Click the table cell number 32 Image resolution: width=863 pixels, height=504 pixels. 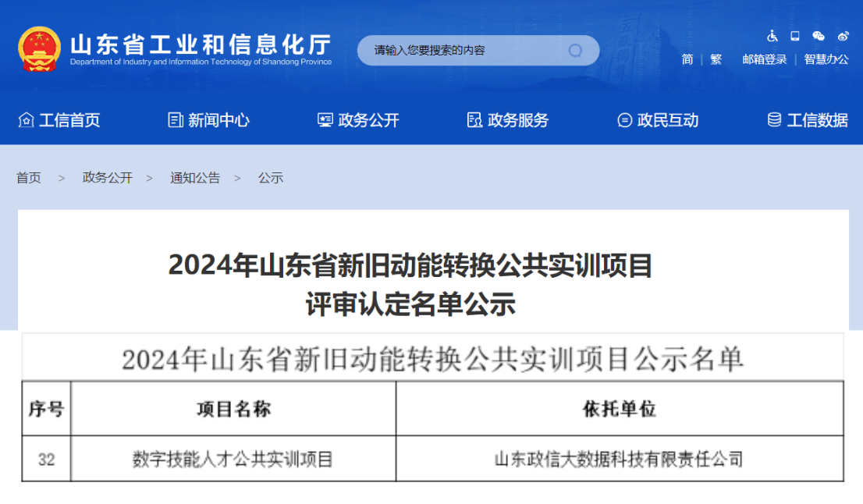pos(46,460)
